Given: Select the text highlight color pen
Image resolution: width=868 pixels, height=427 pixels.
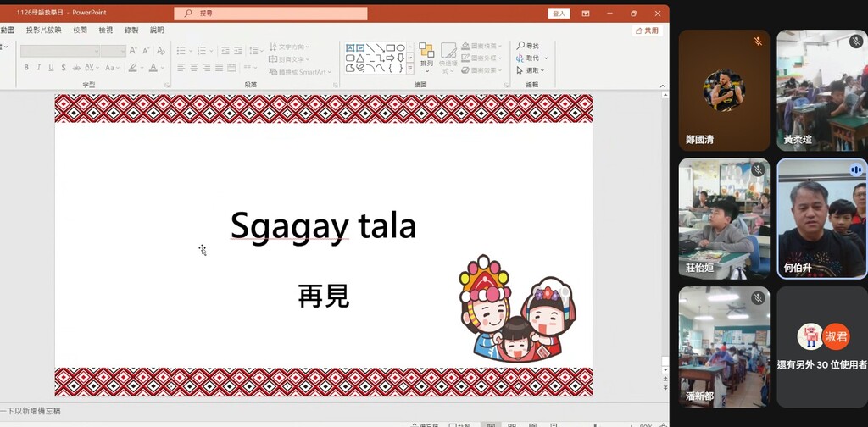Looking at the screenshot, I should (133, 68).
